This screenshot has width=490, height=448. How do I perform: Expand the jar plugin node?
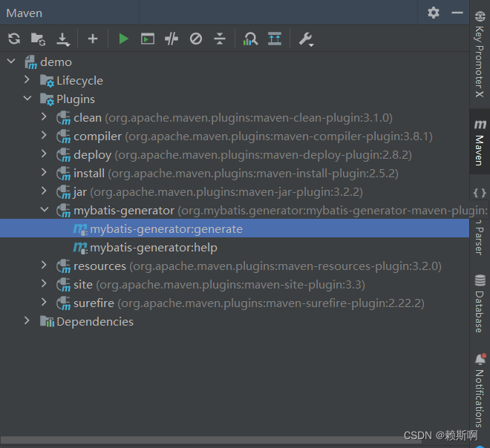(44, 191)
